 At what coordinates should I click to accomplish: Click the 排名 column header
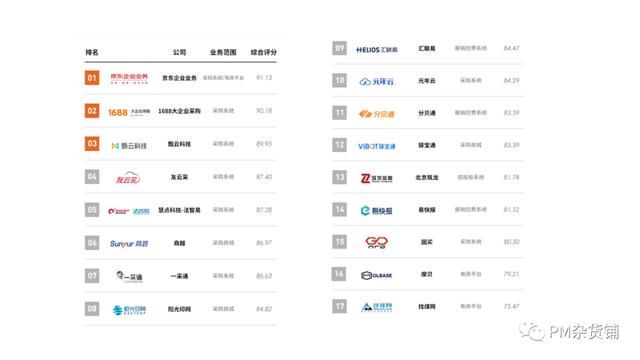(92, 52)
